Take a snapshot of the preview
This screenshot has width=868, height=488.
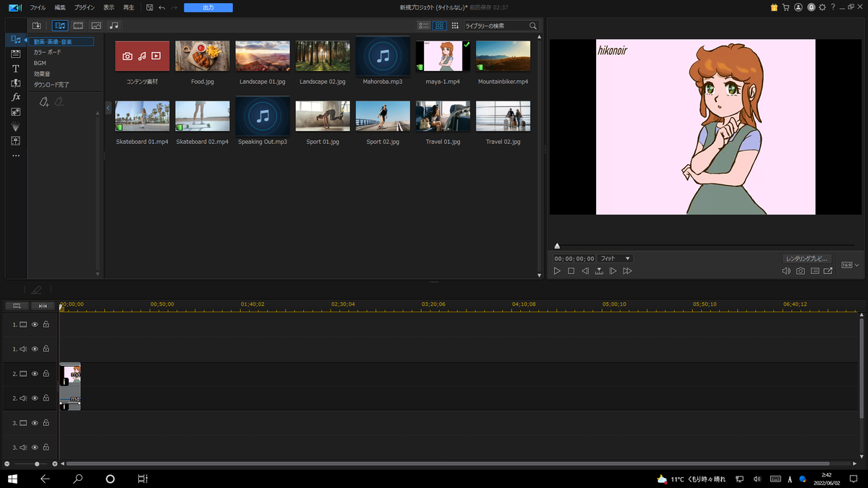801,271
